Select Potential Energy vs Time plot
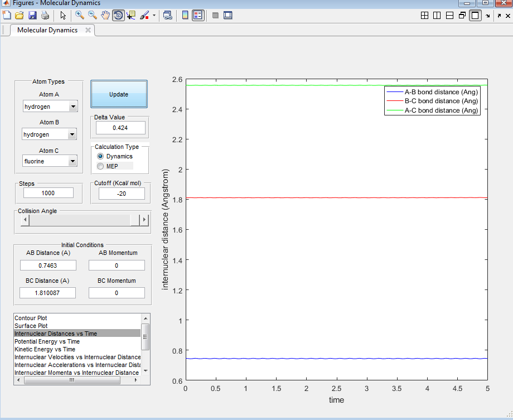This screenshot has height=420, width=513. click(47, 341)
